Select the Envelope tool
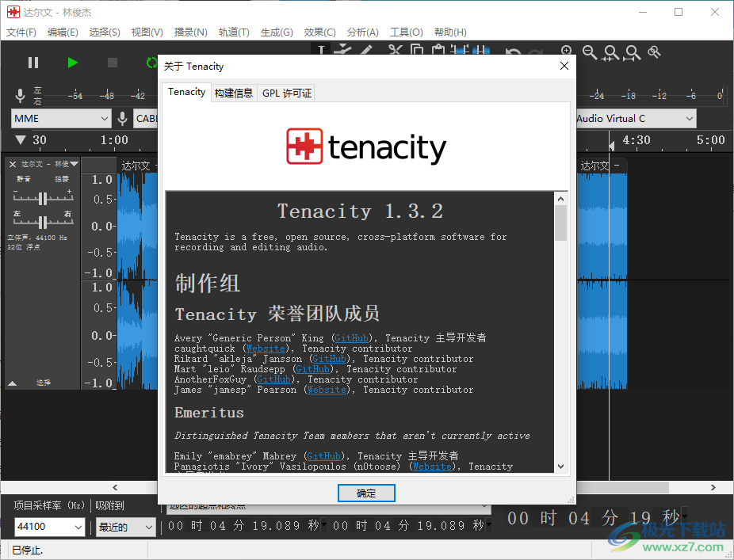This screenshot has width=734, height=560. click(x=343, y=50)
